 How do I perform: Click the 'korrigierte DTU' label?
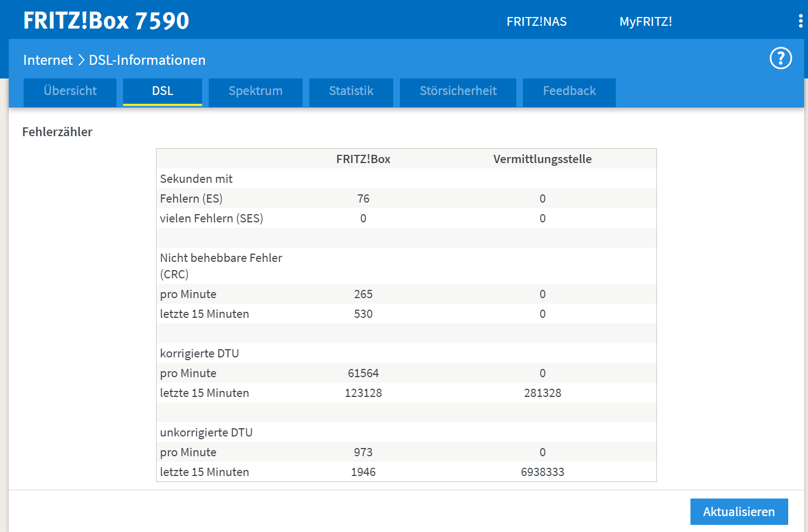pyautogui.click(x=199, y=354)
